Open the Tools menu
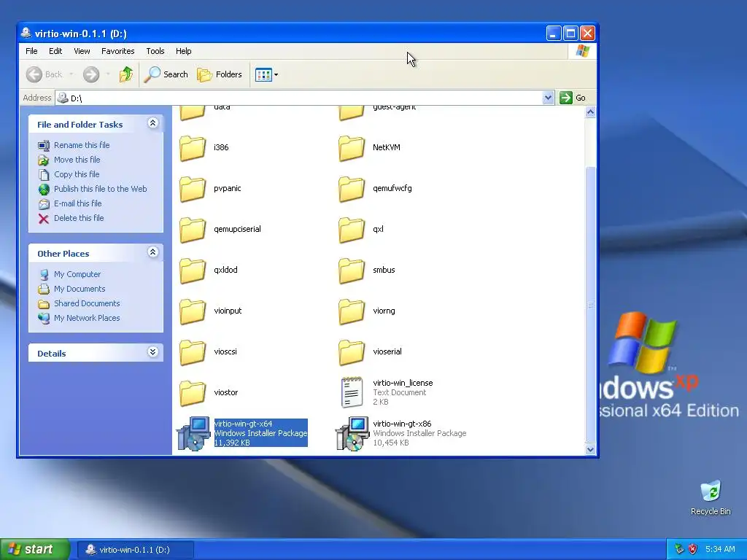 tap(155, 51)
